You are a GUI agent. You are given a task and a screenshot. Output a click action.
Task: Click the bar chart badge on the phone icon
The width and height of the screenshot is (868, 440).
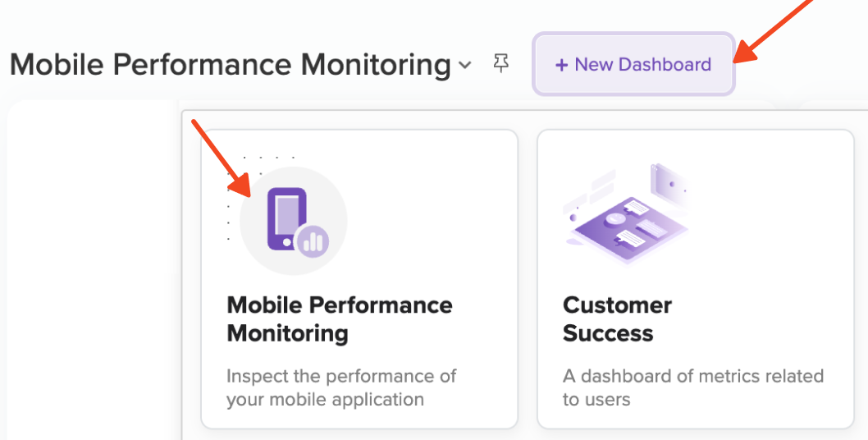tap(313, 241)
